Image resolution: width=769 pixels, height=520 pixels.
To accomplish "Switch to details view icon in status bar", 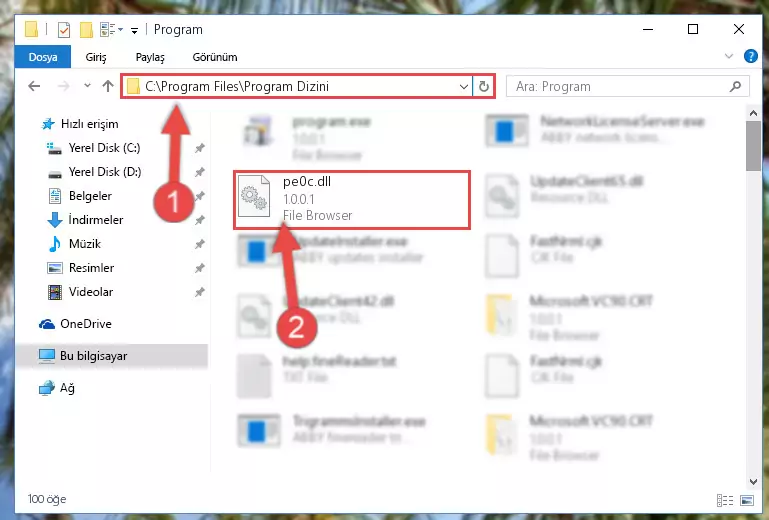I will (725, 500).
